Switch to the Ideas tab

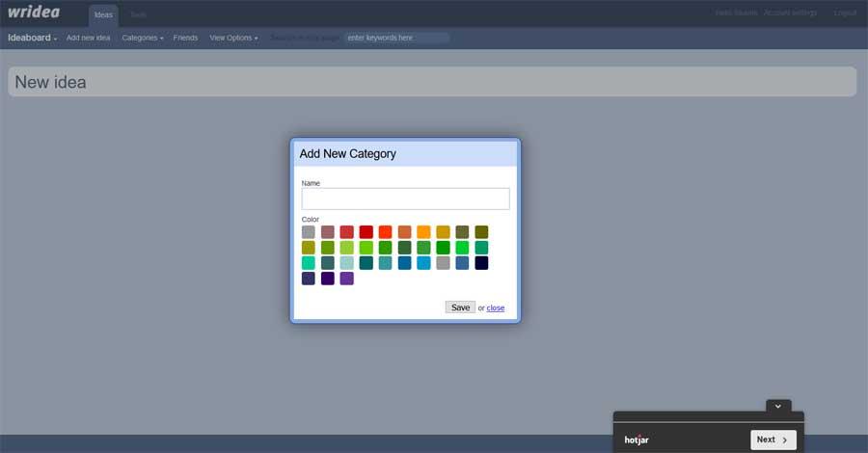[x=103, y=14]
